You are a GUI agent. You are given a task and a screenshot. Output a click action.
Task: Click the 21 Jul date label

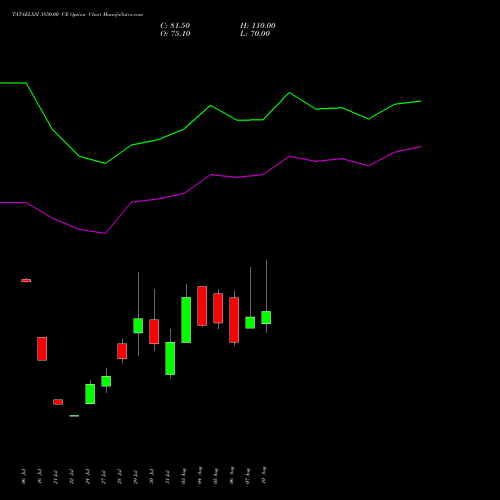point(55,477)
